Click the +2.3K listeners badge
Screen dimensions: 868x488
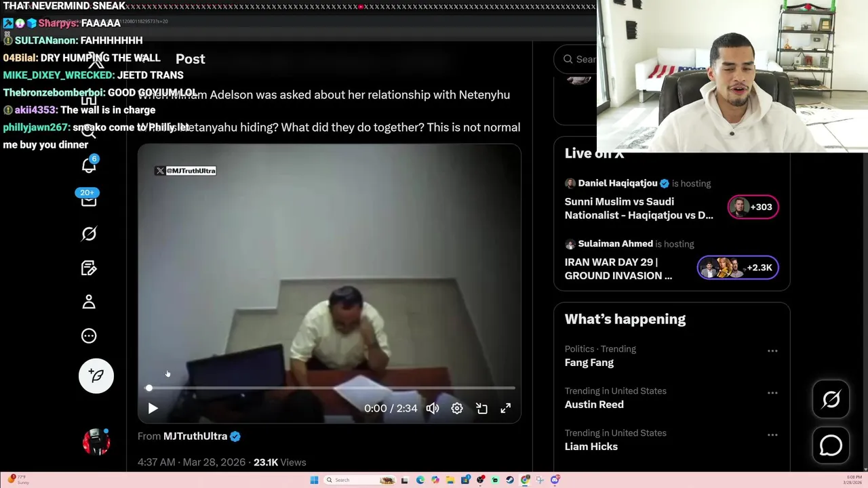tap(738, 268)
